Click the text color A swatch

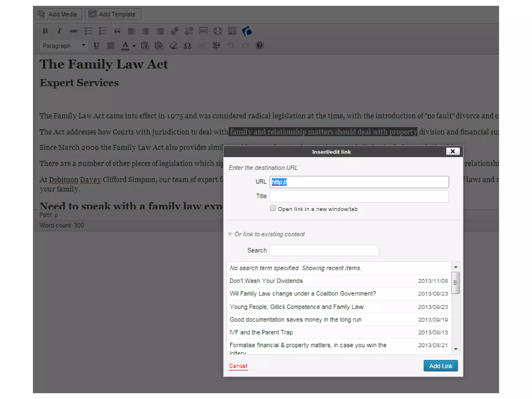pos(125,46)
